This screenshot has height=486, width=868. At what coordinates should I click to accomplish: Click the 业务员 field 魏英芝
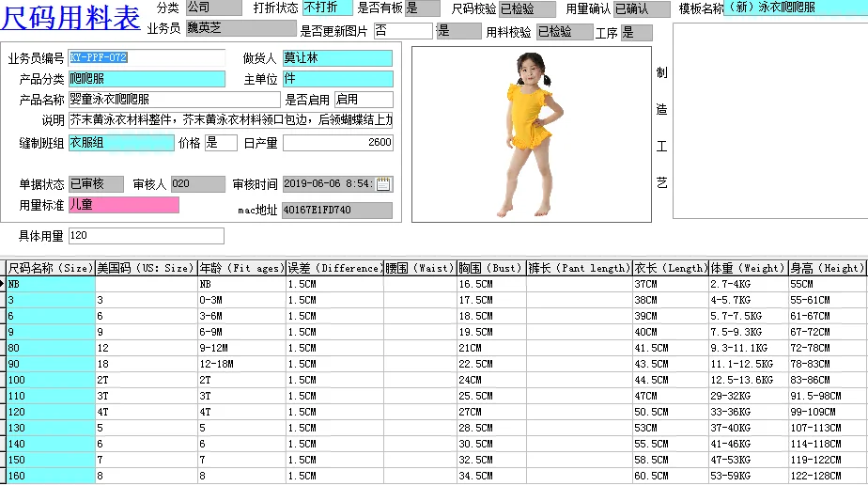coord(240,28)
